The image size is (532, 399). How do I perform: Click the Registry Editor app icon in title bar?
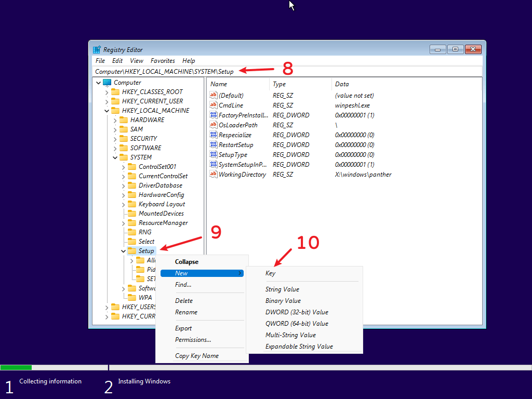tap(97, 50)
